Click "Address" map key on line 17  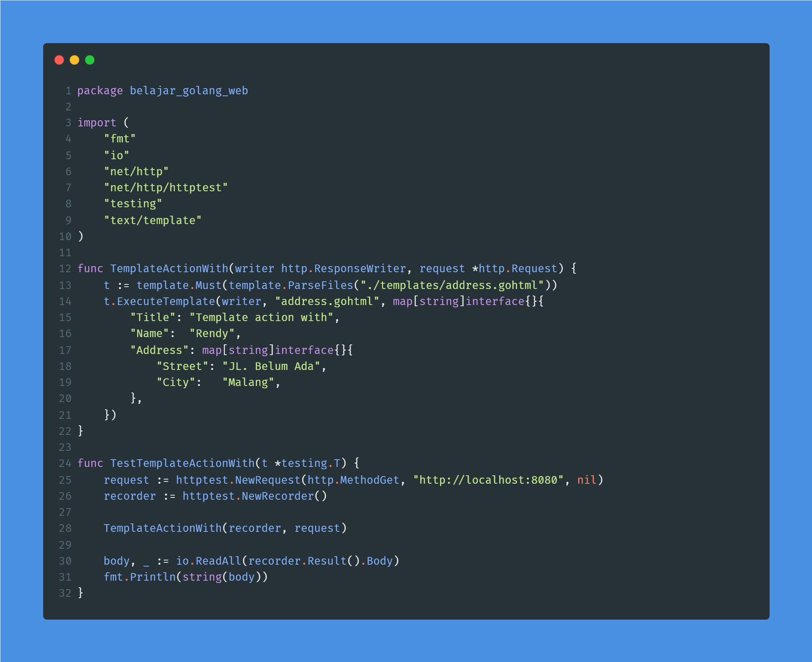point(159,350)
